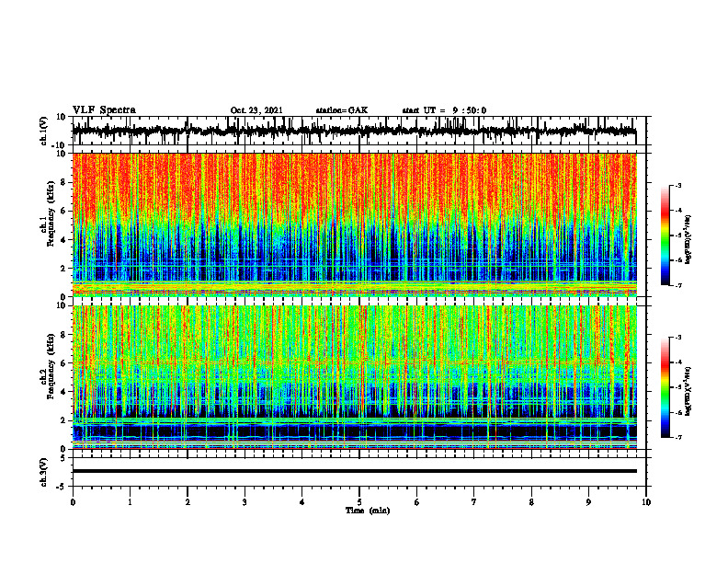Click the ch.2 "Frequency (kHz)" axis label
Image resolution: width=728 pixels, height=563 pixels.
[51, 366]
